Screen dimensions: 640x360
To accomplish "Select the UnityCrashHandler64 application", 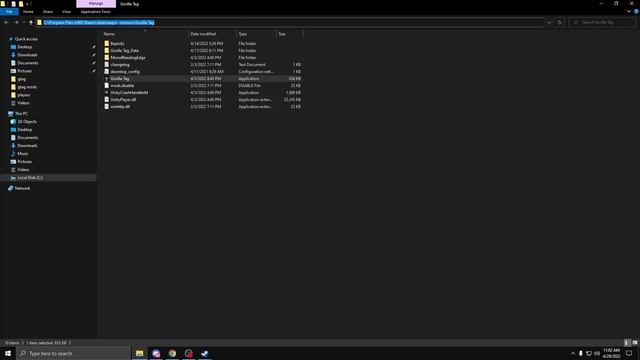I will 129,93.
